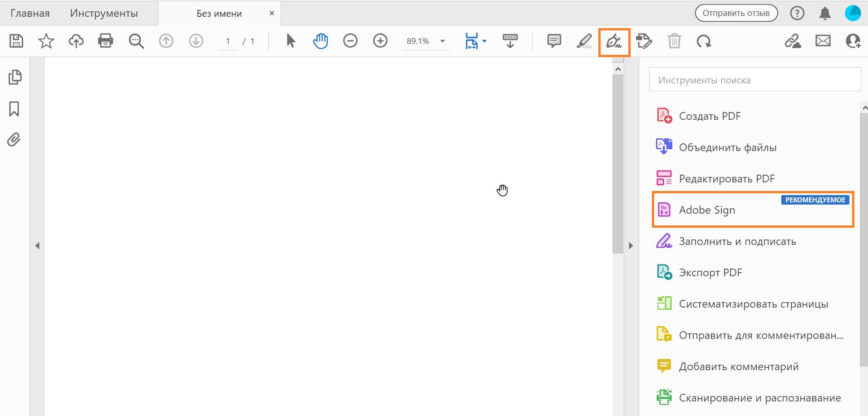Launch the Adobe Sign tool
The image size is (868, 416).
[x=753, y=210]
